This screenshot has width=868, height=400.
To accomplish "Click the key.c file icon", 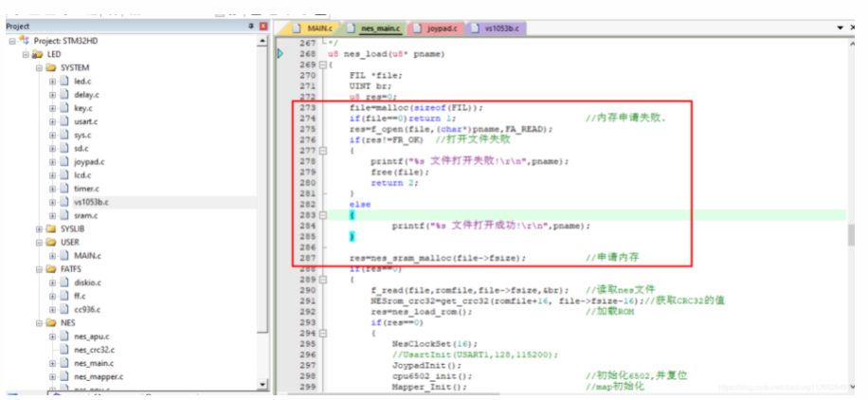I will click(64, 108).
